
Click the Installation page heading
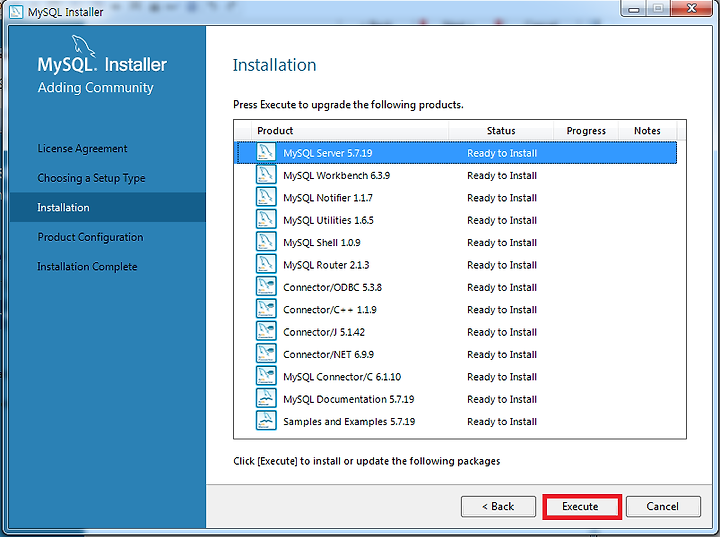coord(275,65)
